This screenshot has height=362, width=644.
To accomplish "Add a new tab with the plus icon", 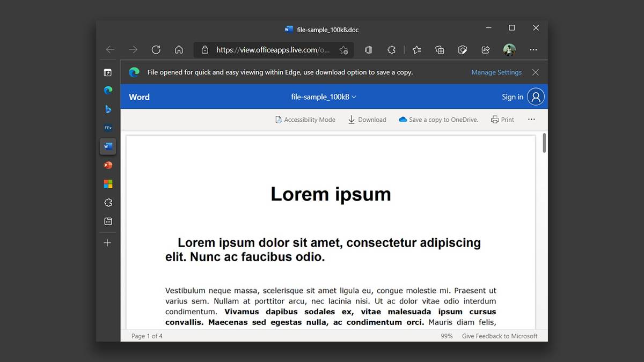I will pyautogui.click(x=107, y=243).
